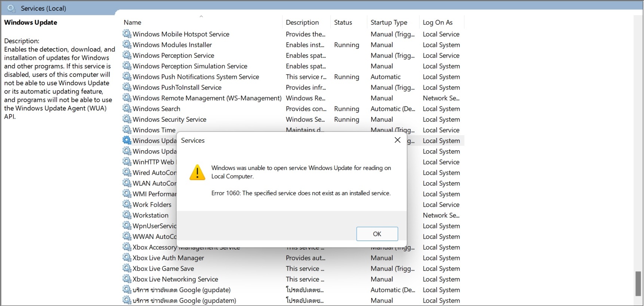644x306 pixels.
Task: Select the Windows Perception Service name
Action: point(173,55)
